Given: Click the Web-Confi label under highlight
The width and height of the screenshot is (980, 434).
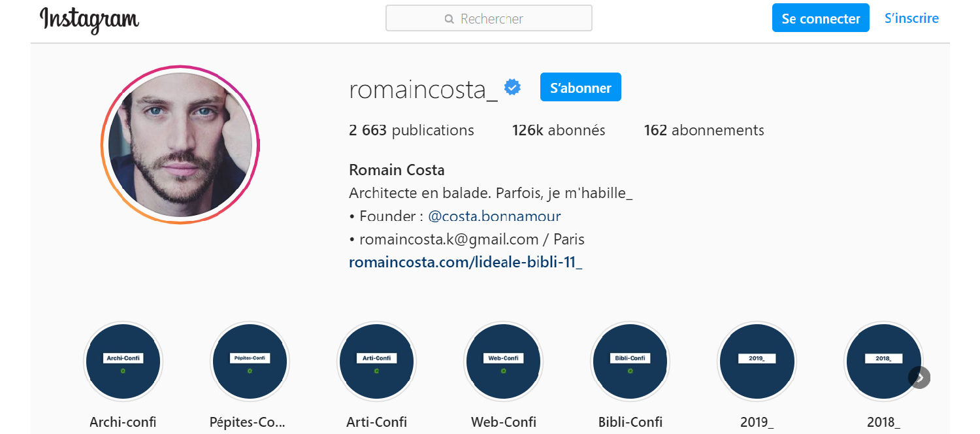Looking at the screenshot, I should click(x=503, y=422).
